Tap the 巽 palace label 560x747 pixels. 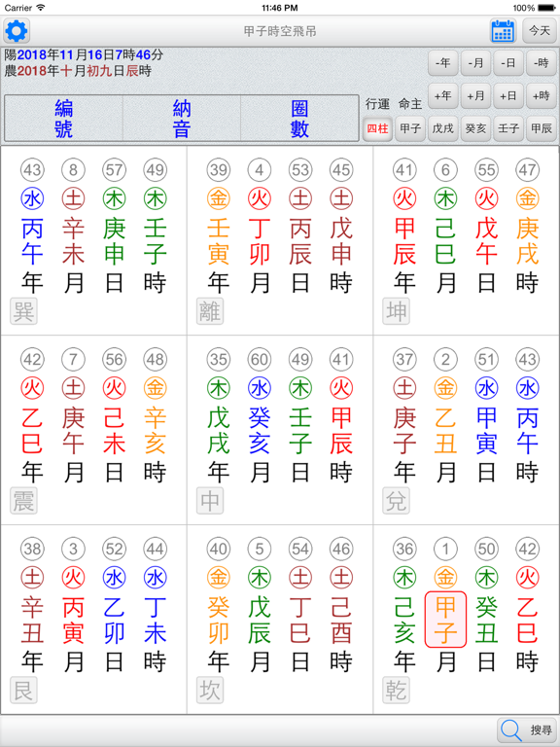click(23, 311)
